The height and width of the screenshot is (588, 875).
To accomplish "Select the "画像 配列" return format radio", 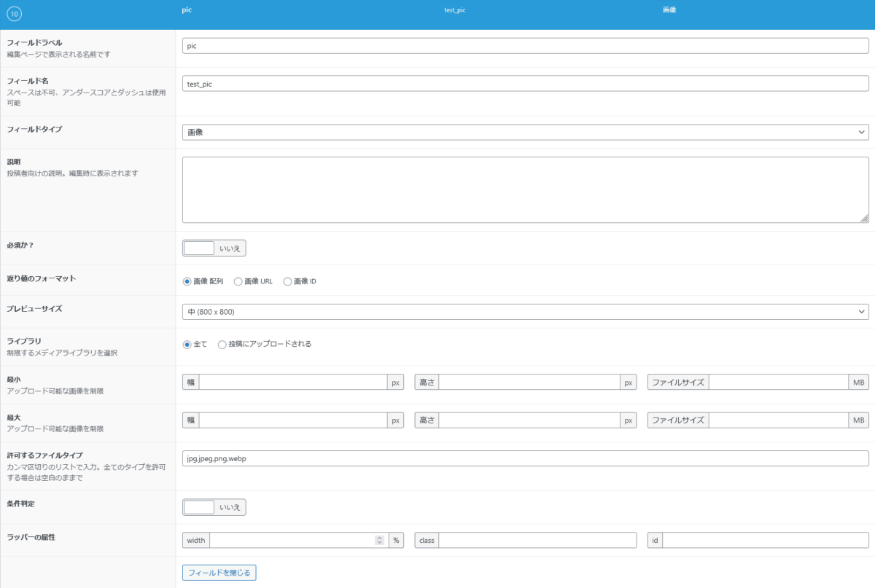I will click(x=187, y=282).
